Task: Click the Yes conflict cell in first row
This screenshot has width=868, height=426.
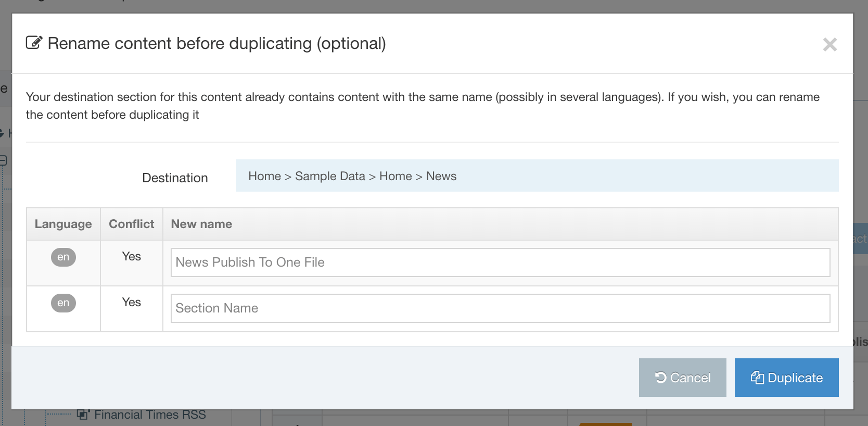Action: coord(131,256)
